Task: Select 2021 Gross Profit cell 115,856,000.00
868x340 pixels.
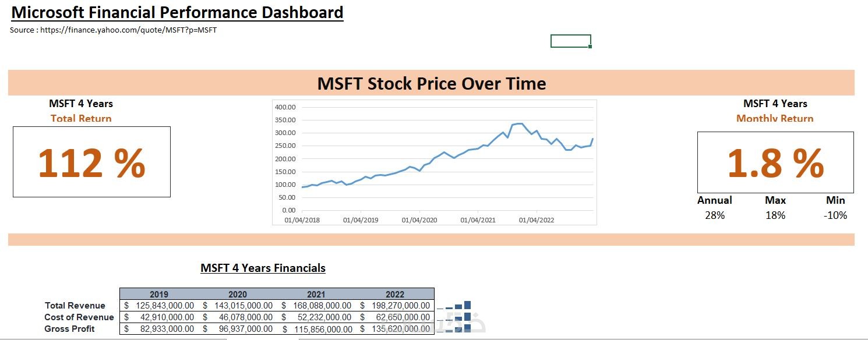Action: coord(316,329)
